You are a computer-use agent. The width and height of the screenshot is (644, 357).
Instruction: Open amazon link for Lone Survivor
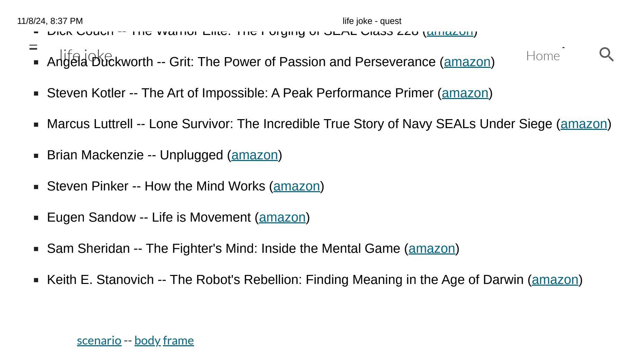click(x=584, y=124)
